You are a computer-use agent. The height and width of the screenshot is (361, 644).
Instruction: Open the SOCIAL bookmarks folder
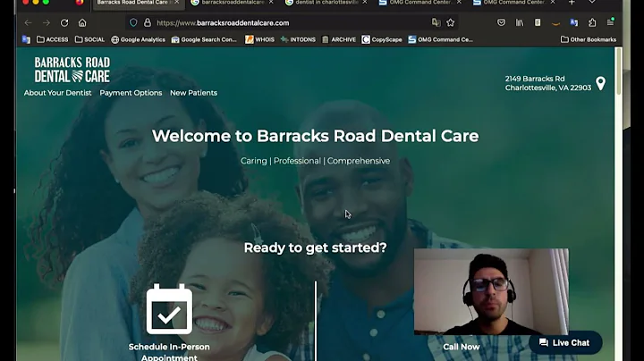[90, 39]
